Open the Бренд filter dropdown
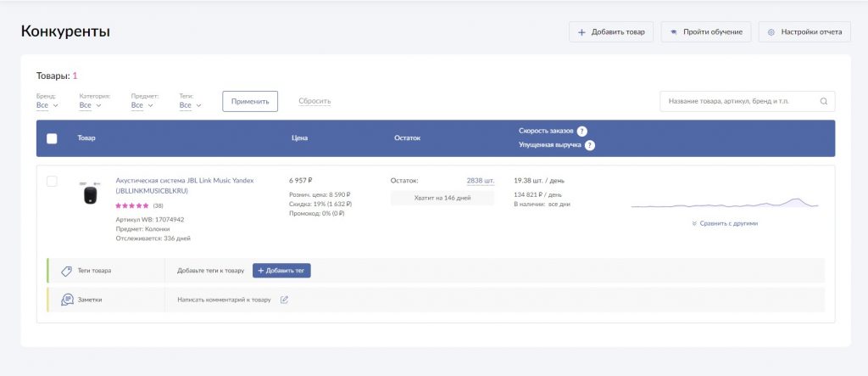 47,105
